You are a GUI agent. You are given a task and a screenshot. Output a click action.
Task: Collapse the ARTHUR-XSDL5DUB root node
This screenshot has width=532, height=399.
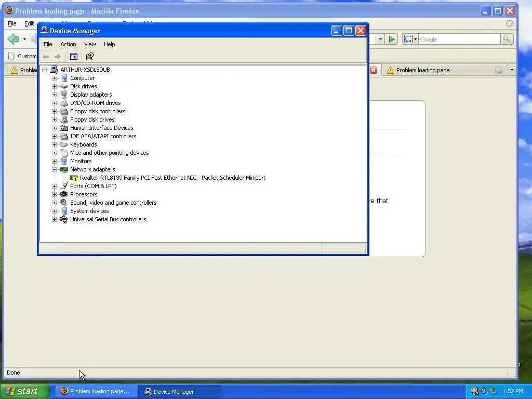[x=45, y=70]
